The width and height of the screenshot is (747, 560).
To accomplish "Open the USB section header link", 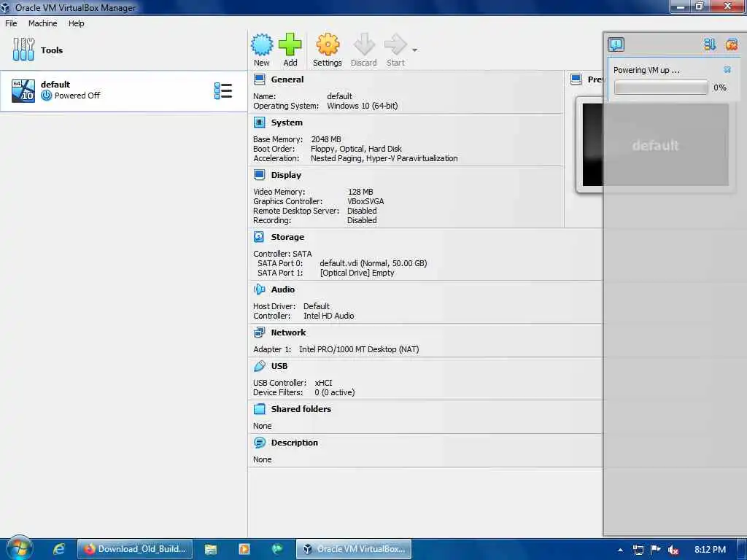I will coord(279,366).
